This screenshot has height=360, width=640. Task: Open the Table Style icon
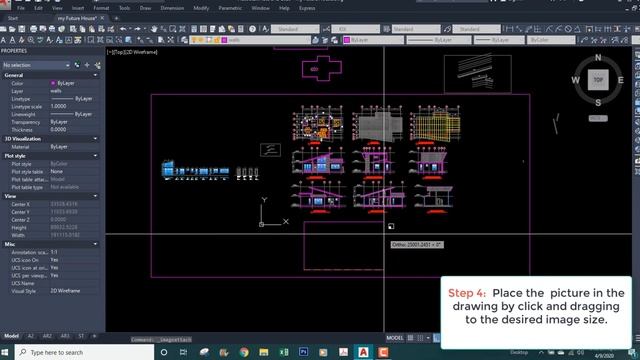pos(387,29)
